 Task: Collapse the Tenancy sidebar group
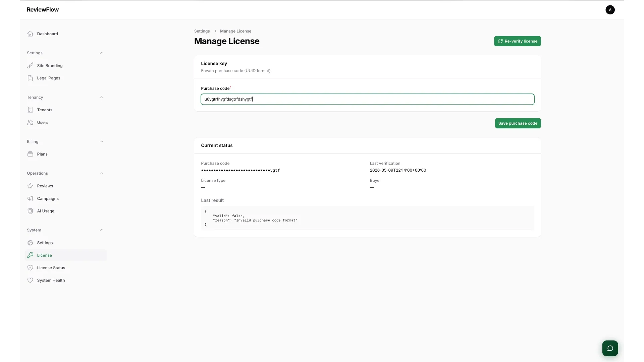coord(102,97)
